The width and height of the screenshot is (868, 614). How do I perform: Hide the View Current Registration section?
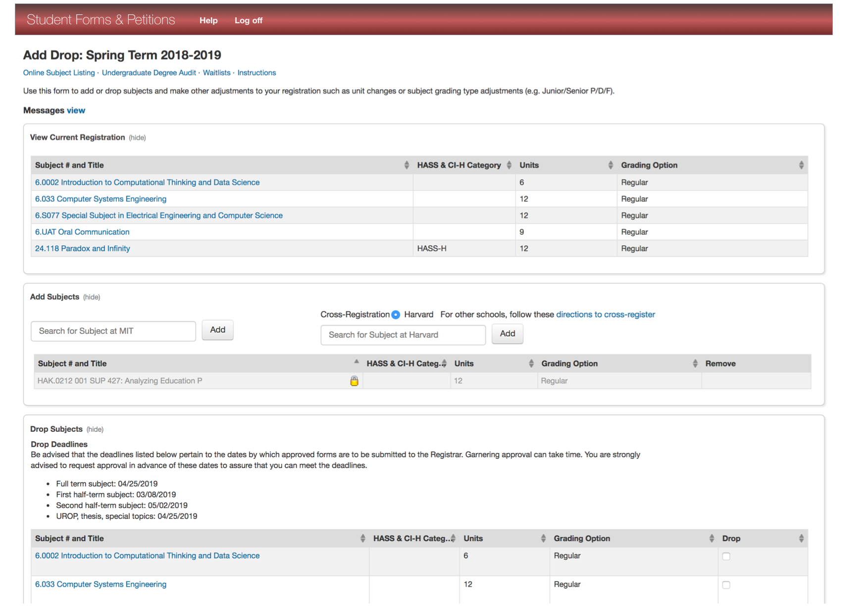click(137, 138)
